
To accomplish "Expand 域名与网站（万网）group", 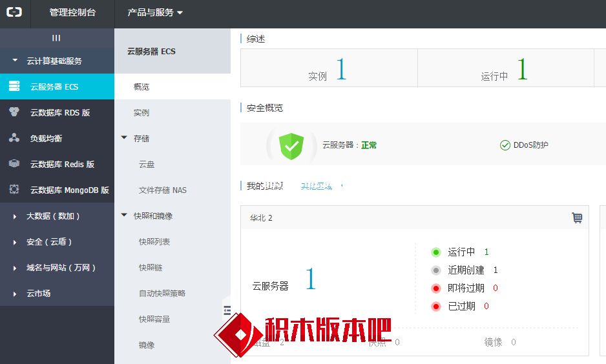I will [61, 267].
